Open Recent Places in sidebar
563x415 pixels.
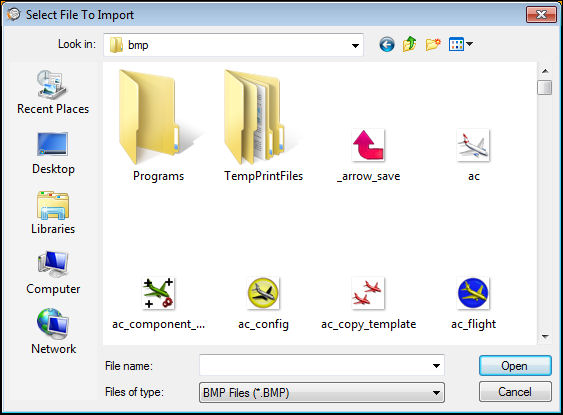(53, 92)
